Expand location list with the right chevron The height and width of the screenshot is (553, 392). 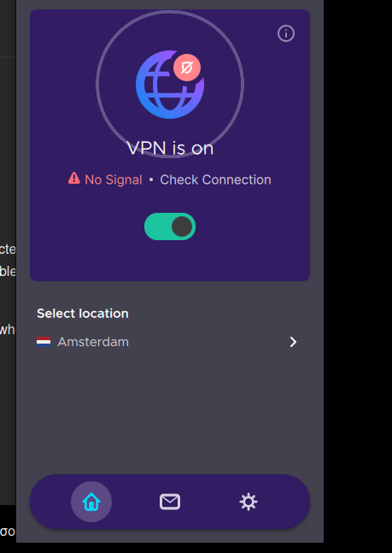point(293,342)
